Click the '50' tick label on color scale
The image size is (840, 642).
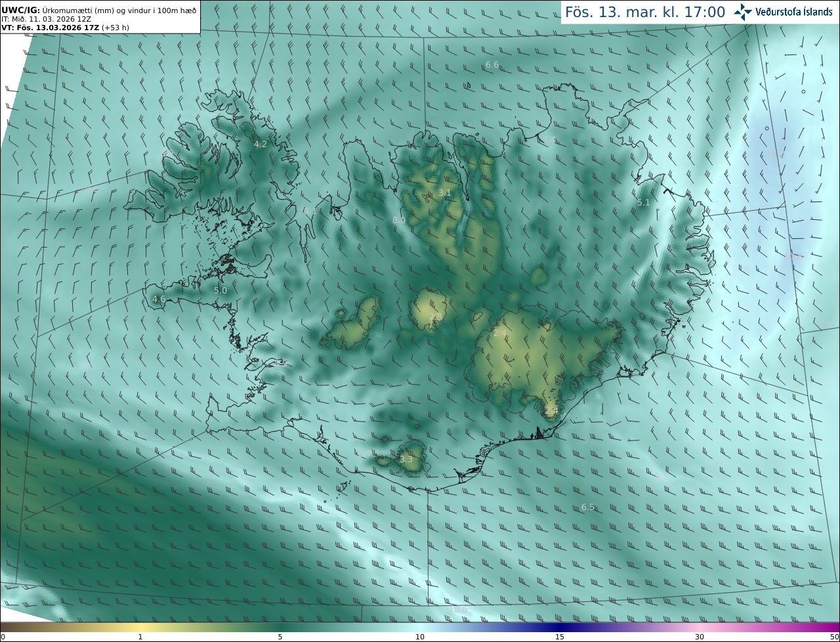(835, 637)
